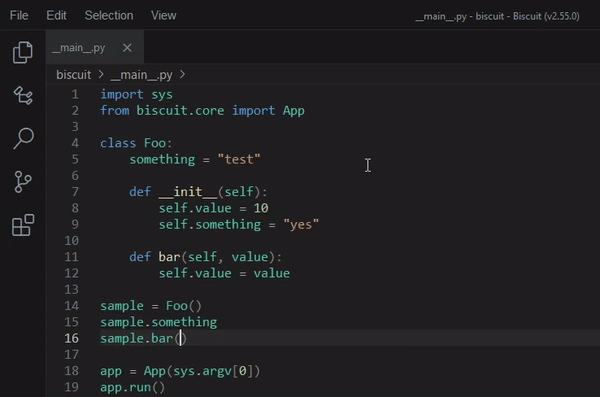Expand the chevron after __main__.py breadcrumb
This screenshot has height=397, width=600.
[182, 74]
